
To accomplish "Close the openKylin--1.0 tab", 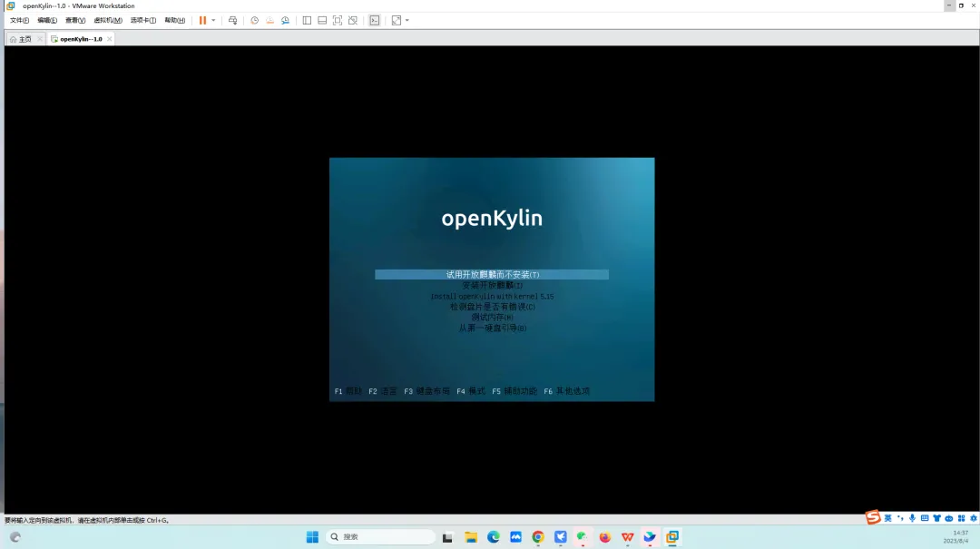I will (110, 39).
